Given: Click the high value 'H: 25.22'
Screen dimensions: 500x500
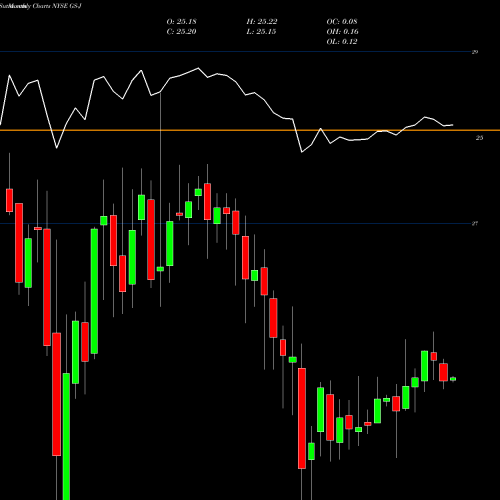Looking at the screenshot, I should coord(262,22).
